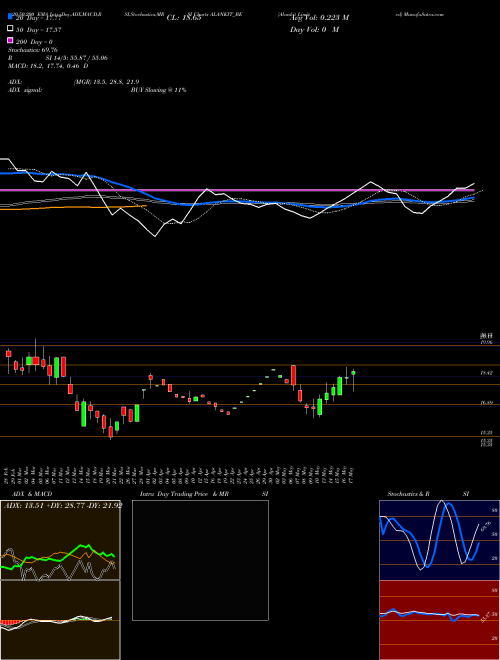The width and height of the screenshot is (500, 660).
Task: Click the 'Stochastics: 69.76' reading
Action: tap(33, 50)
